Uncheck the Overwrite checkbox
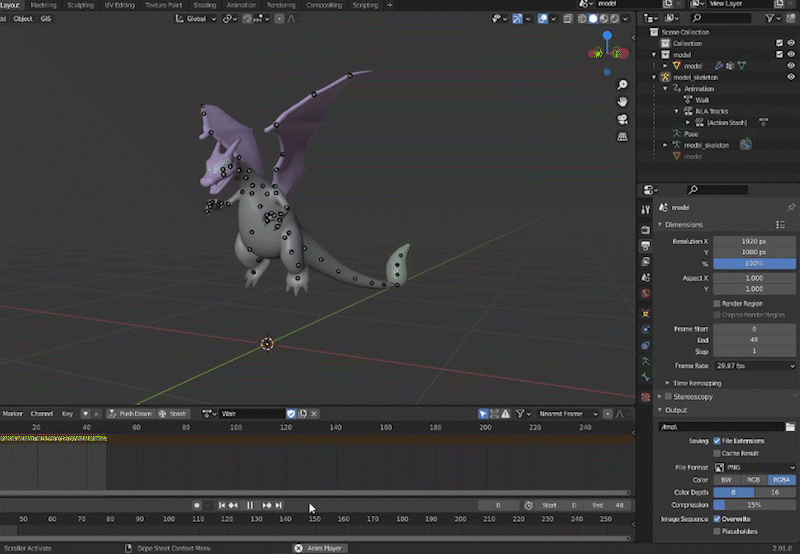This screenshot has height=554, width=800. pos(717,519)
